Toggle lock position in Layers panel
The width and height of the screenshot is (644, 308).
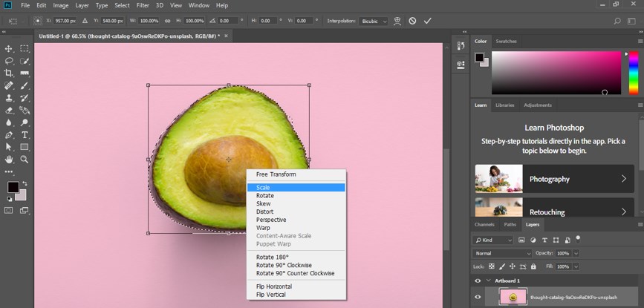coord(513,266)
